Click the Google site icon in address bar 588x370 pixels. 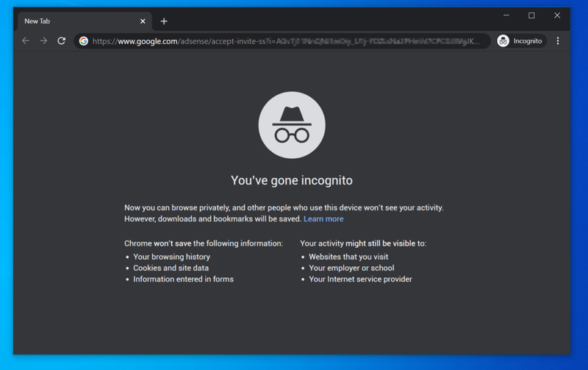pyautogui.click(x=84, y=41)
